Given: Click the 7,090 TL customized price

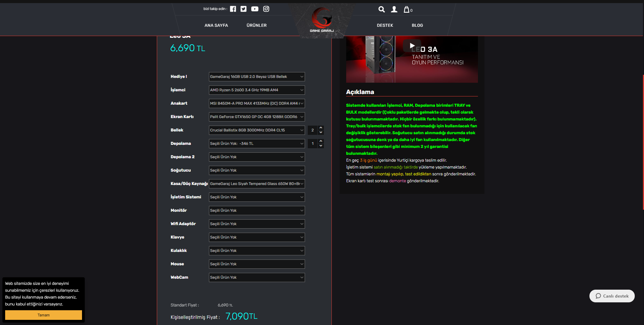Looking at the screenshot, I should [x=242, y=316].
